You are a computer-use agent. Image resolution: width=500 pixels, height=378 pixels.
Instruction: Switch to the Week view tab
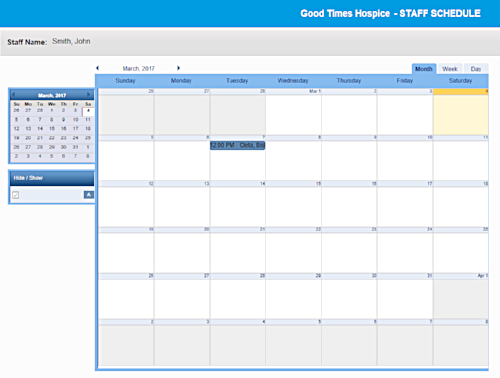[x=450, y=69]
